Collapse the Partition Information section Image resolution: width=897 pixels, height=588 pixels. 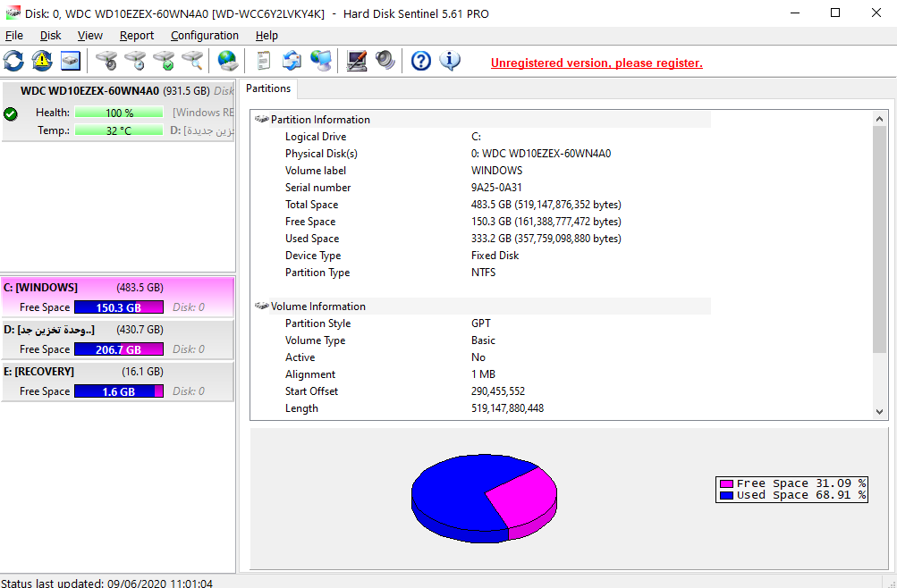(x=261, y=120)
